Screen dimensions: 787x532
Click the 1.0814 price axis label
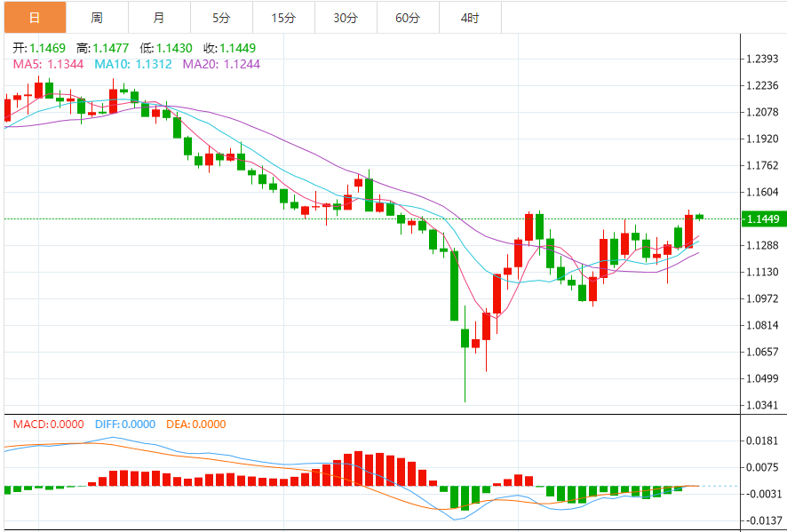(762, 326)
